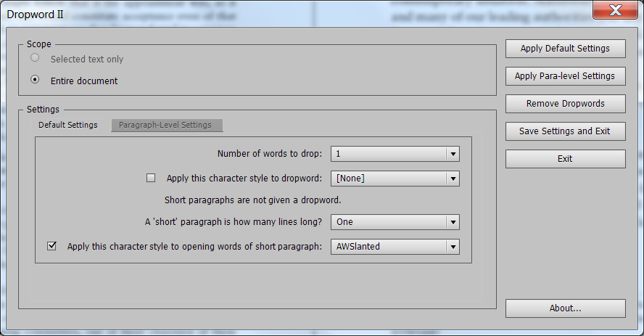Click Apply Default Settings button

[565, 49]
